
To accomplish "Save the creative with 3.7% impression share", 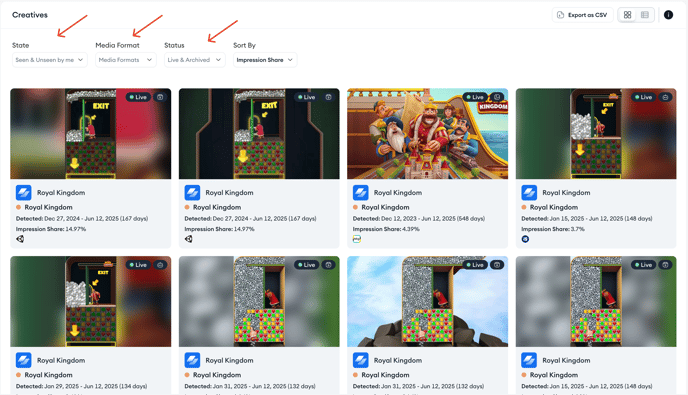I will tap(665, 97).
